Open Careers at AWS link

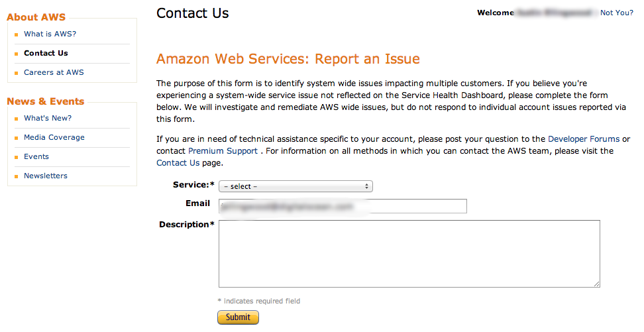(54, 72)
